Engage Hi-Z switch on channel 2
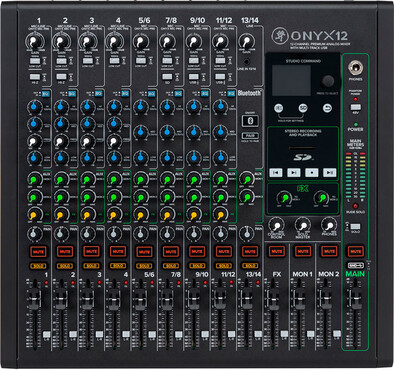 click(x=61, y=77)
